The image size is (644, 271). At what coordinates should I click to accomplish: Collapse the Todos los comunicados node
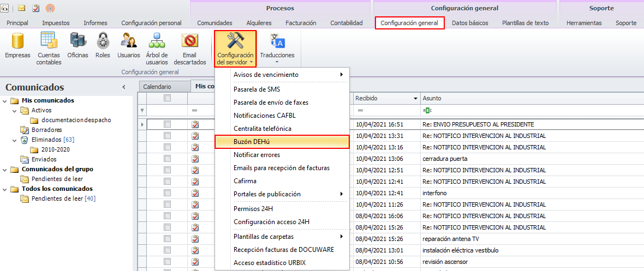(5, 189)
